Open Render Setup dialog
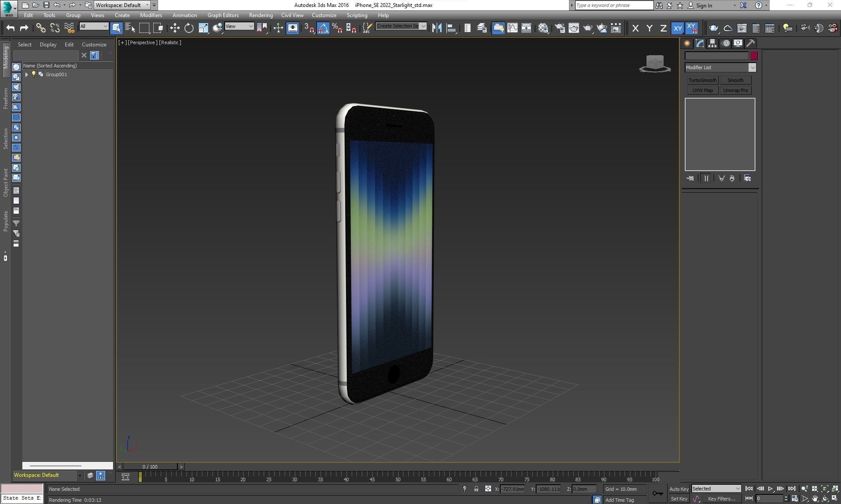Screen dimensions: 841x504 (559, 28)
